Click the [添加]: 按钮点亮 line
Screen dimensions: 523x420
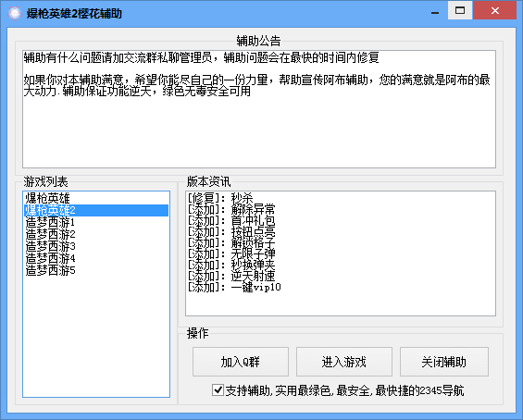(231, 231)
